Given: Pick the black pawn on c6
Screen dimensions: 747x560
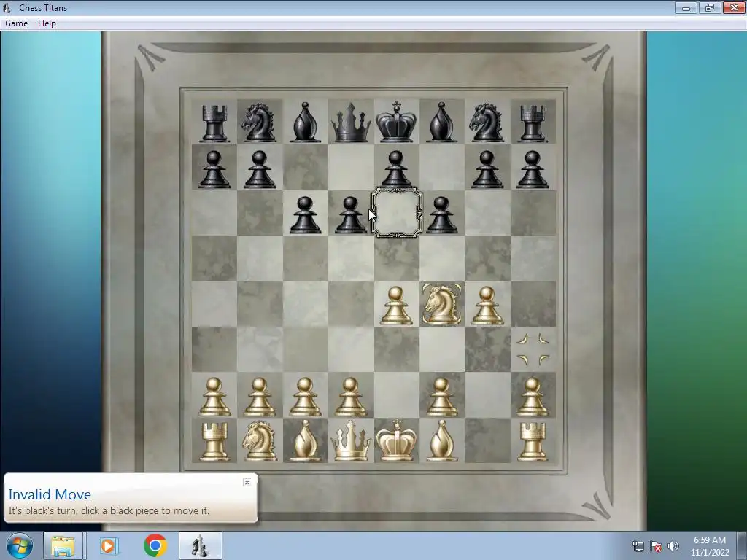Looking at the screenshot, I should pyautogui.click(x=305, y=215).
